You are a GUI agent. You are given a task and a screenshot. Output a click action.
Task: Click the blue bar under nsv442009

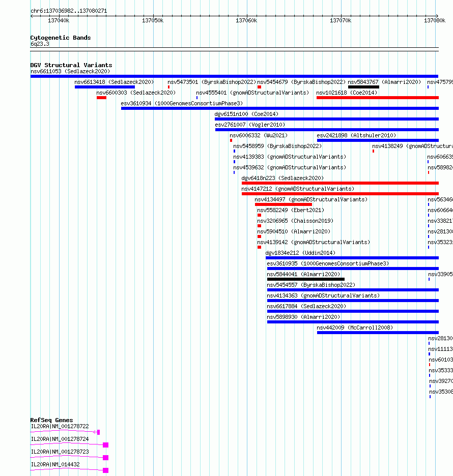(378, 333)
